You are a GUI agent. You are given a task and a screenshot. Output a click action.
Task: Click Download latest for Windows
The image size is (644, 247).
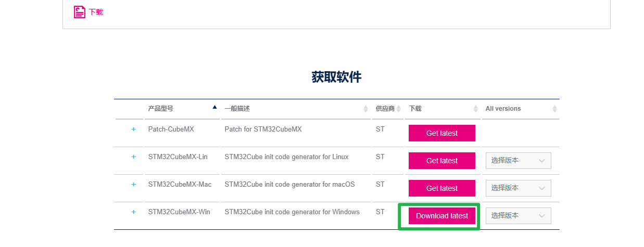click(x=442, y=216)
